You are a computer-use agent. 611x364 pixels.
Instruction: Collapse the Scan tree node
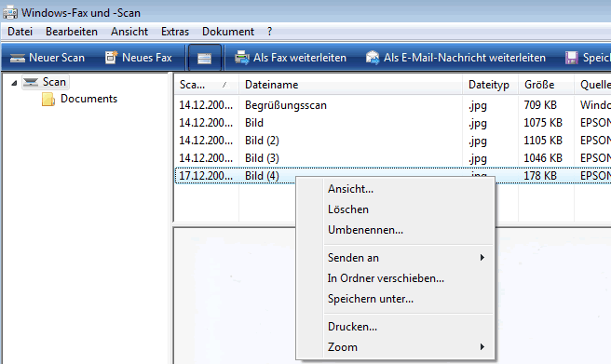(x=14, y=83)
